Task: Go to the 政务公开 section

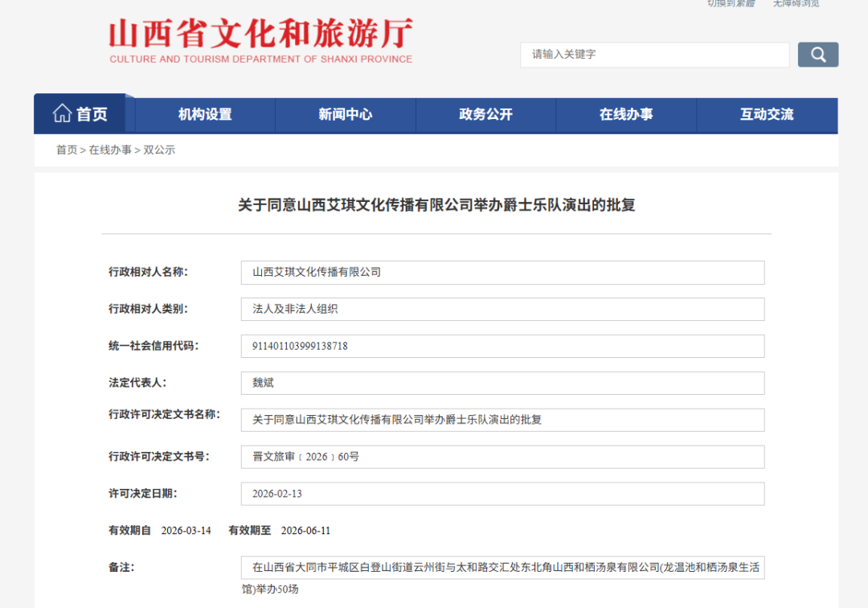Action: (485, 114)
